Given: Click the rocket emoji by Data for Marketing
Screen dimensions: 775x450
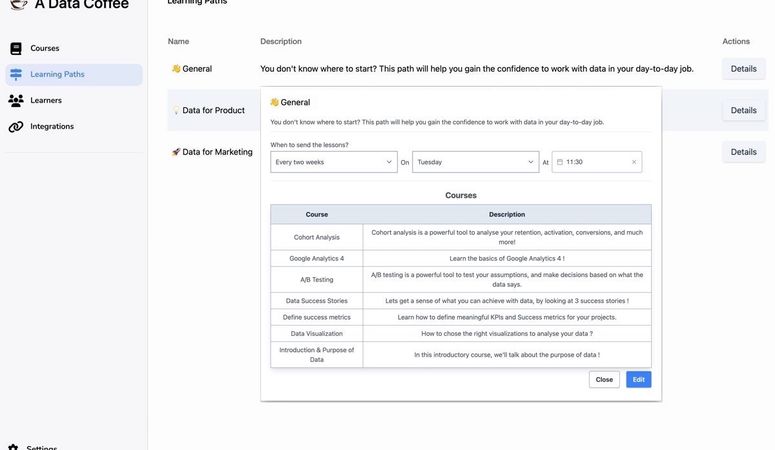Looking at the screenshot, I should (x=176, y=152).
